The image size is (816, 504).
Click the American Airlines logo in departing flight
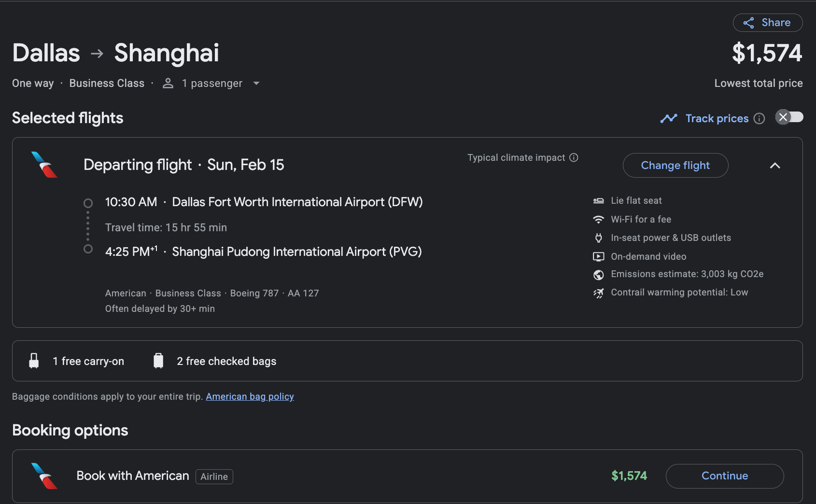tap(44, 165)
